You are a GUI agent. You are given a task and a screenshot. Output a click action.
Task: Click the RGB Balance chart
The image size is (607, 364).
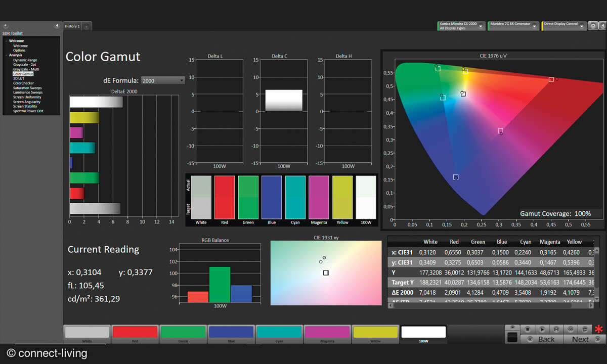pyautogui.click(x=220, y=274)
